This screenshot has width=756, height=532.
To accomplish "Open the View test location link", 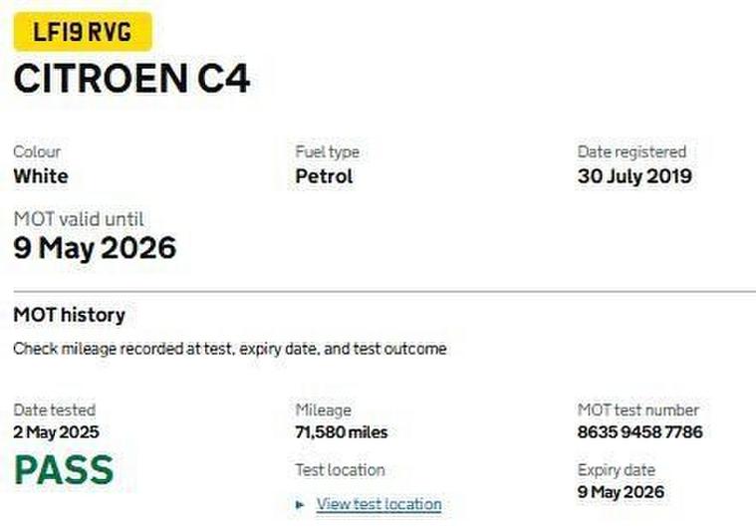I will [x=378, y=504].
